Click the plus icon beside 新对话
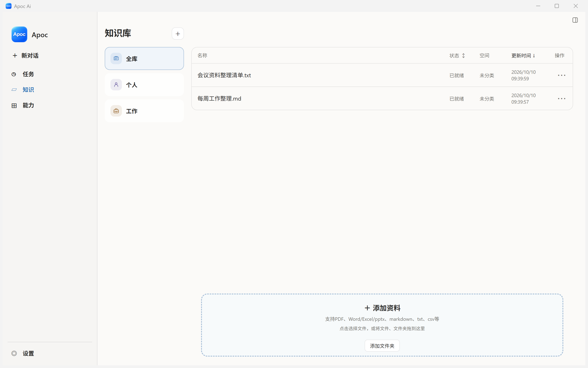 [x=15, y=55]
